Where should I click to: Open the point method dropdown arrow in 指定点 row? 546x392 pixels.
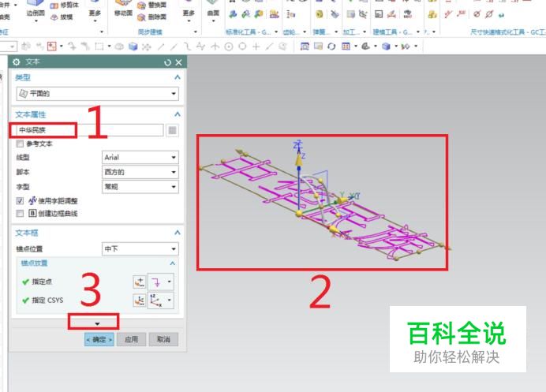[x=169, y=282]
